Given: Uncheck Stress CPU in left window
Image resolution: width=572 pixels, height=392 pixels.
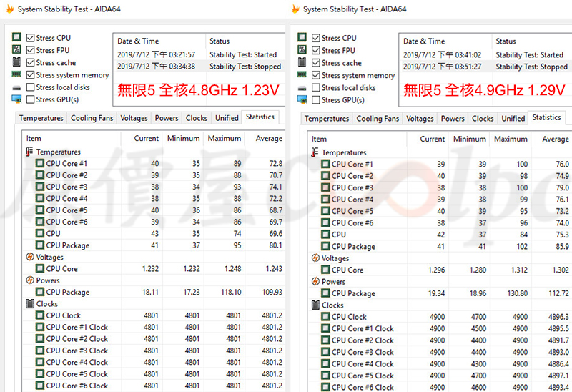Looking at the screenshot, I should point(31,38).
